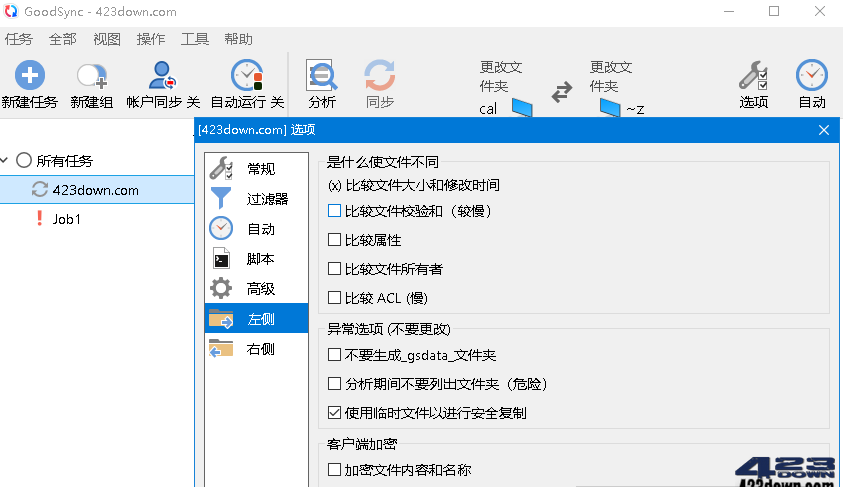Click the GoodSync app logo in title bar
Image resolution: width=843 pixels, height=487 pixels.
point(11,11)
